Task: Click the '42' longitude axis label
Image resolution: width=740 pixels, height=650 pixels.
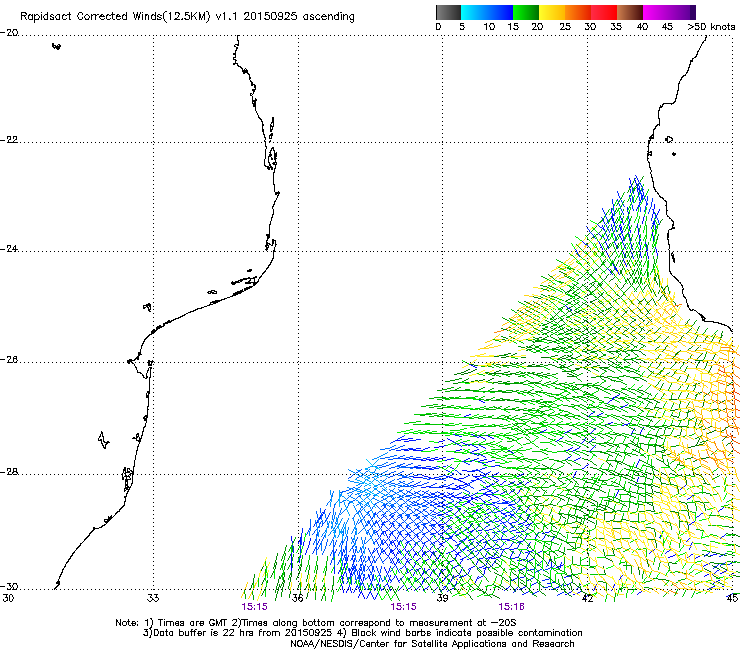Action: (587, 598)
